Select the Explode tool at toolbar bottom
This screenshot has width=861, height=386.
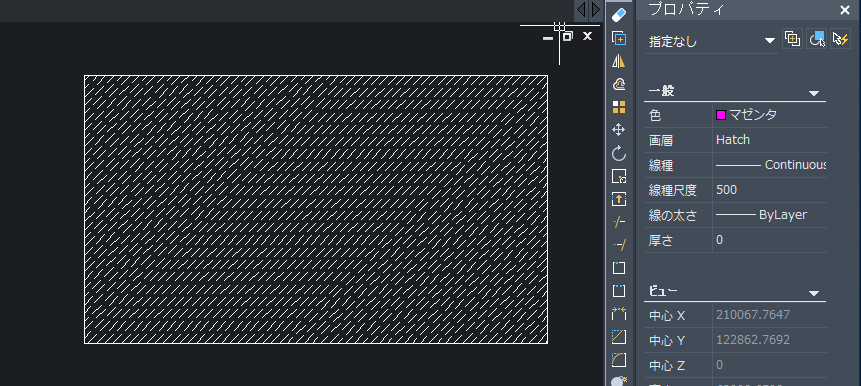[619, 381]
